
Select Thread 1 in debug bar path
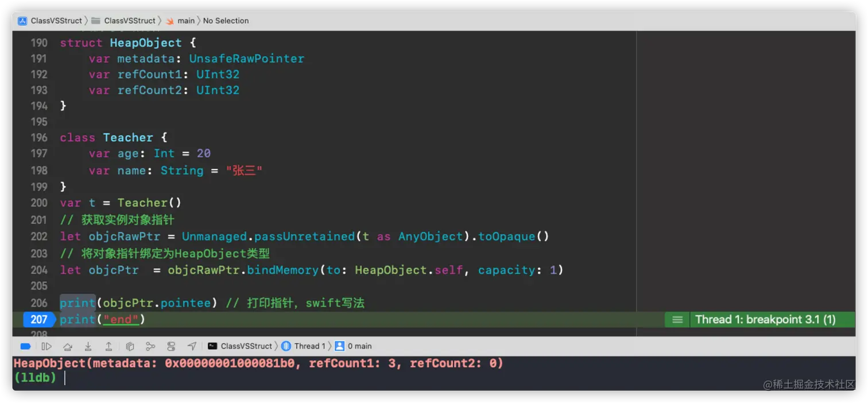point(310,346)
